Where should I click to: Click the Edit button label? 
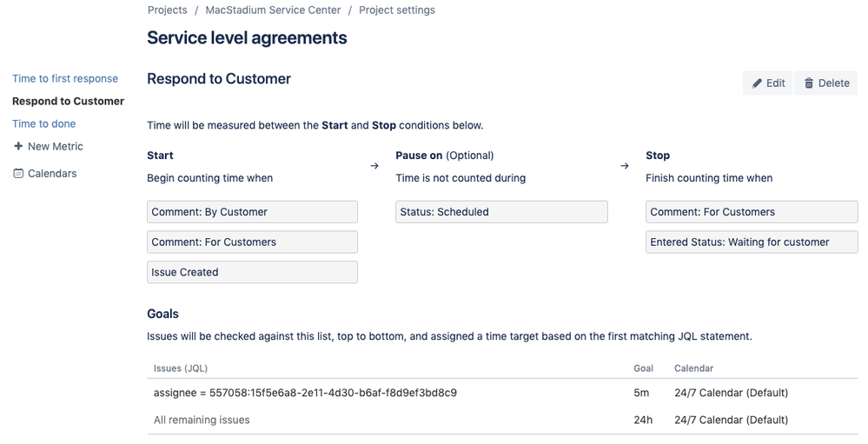776,83
